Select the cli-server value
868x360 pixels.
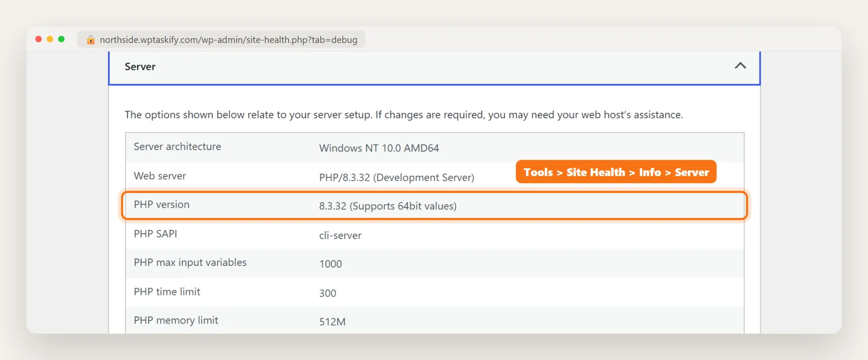tap(340, 235)
